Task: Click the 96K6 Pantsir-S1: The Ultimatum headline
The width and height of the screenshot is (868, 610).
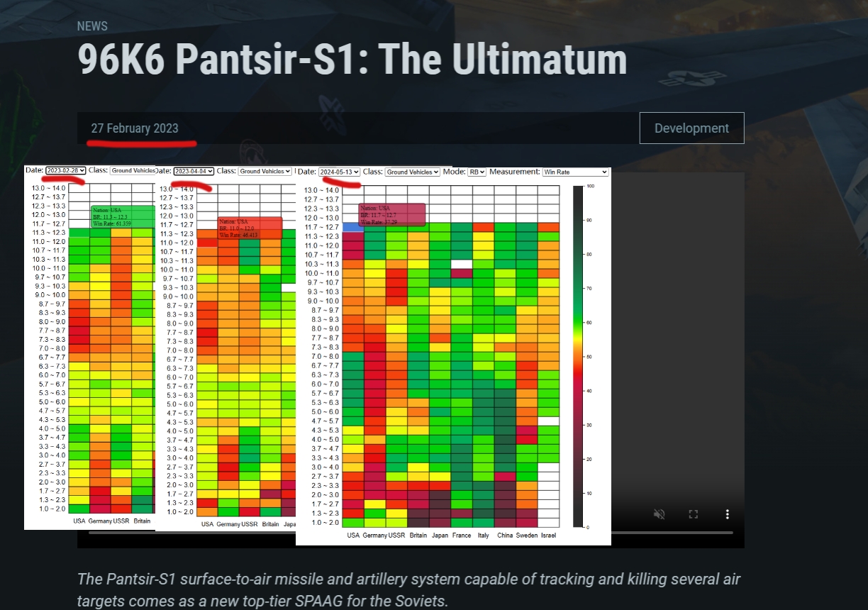Action: click(x=352, y=60)
